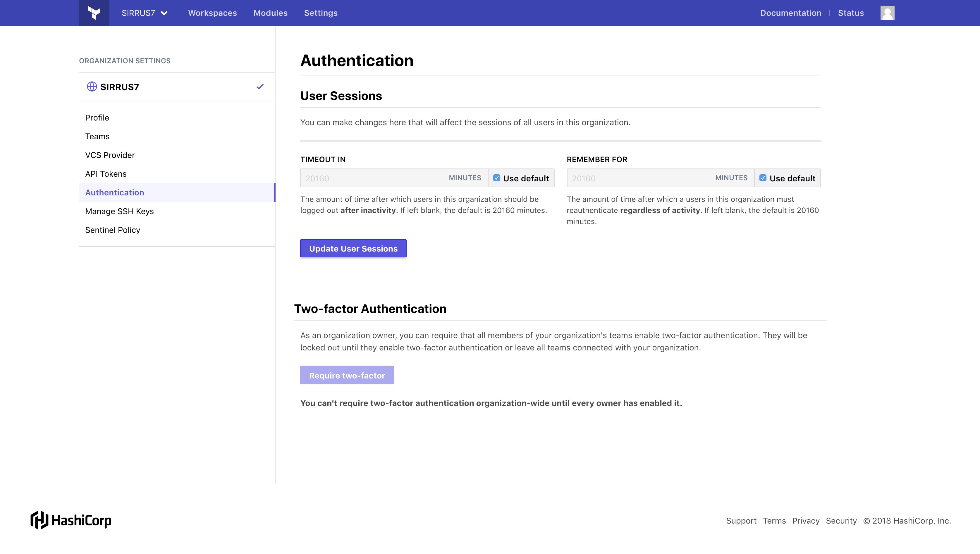Click the checkmark next to SIRRUS7
The height and width of the screenshot is (554, 980).
coord(260,87)
